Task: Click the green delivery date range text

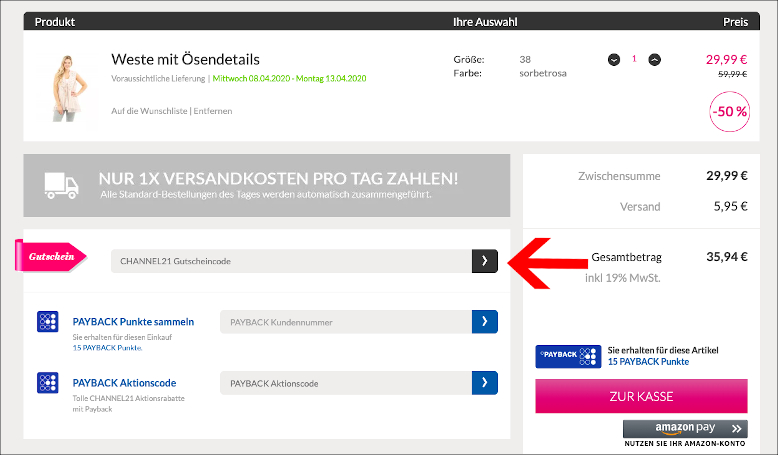Action: coord(289,78)
